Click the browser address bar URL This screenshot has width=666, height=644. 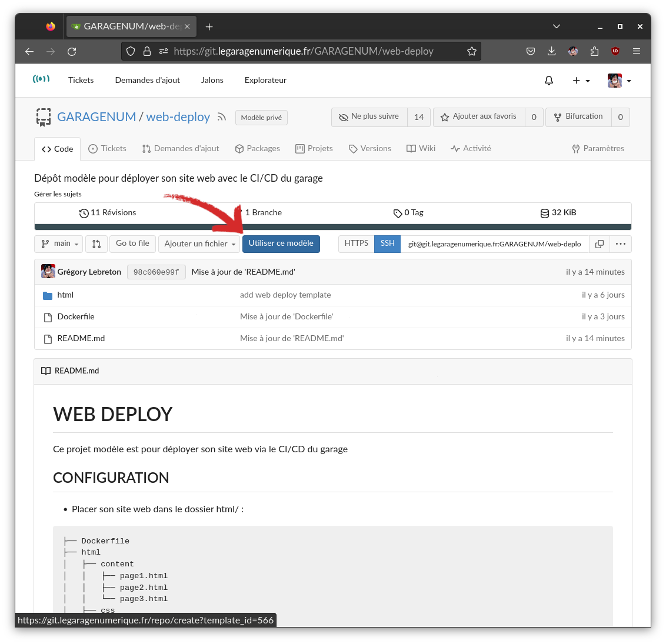[x=303, y=51]
